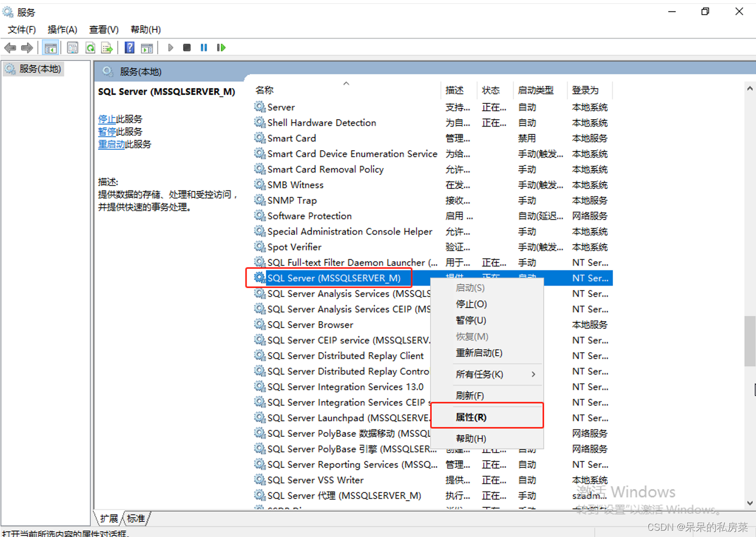This screenshot has height=537, width=756.
Task: Select 服务(本地) tree node
Action: [34, 69]
